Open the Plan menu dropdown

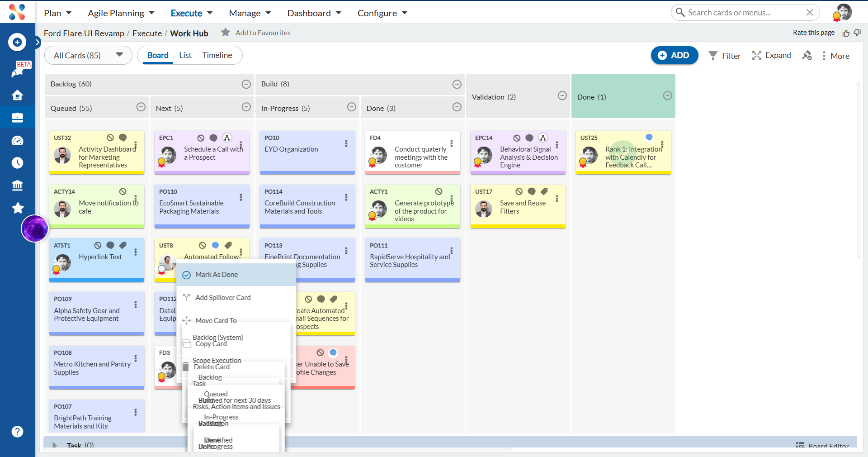tap(58, 13)
